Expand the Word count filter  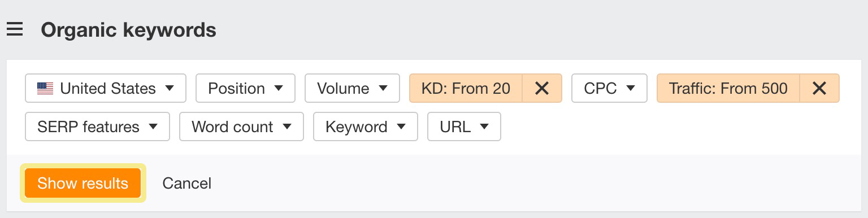pos(241,127)
